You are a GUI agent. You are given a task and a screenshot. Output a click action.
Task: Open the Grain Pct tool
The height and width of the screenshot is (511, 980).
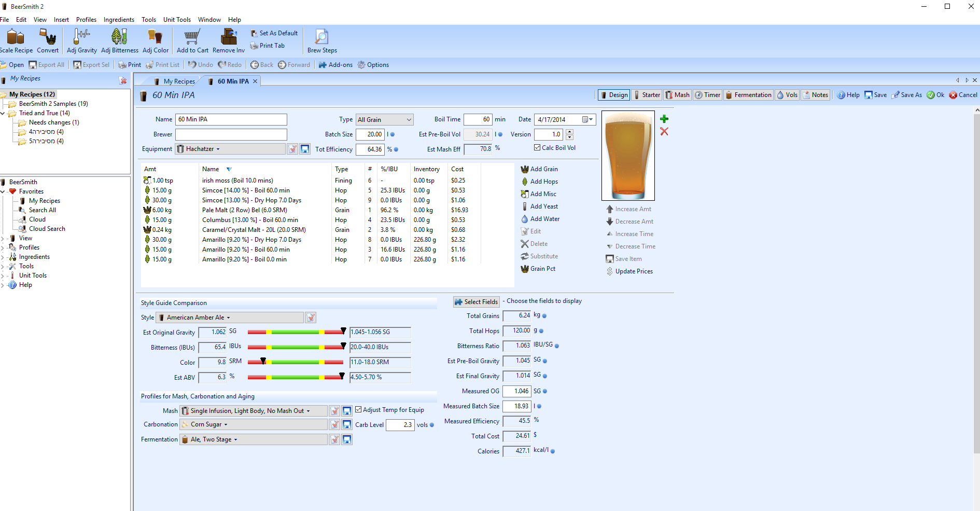tap(538, 269)
